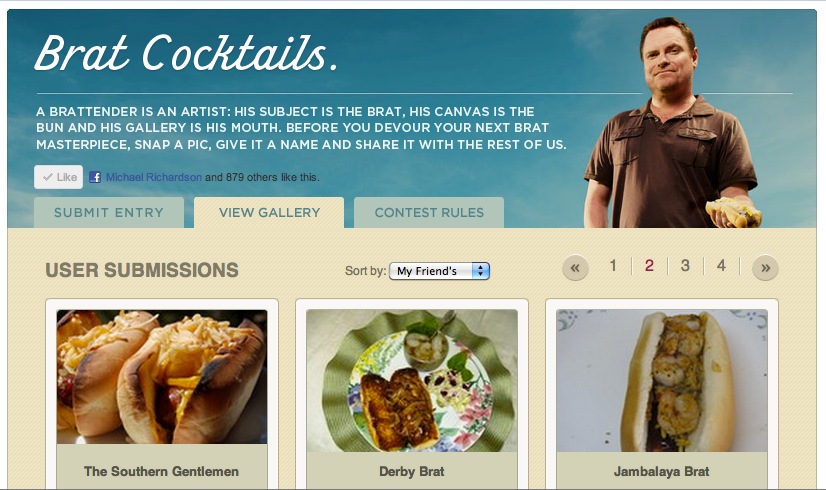Go to gallery page 4
The image size is (826, 490).
[721, 266]
